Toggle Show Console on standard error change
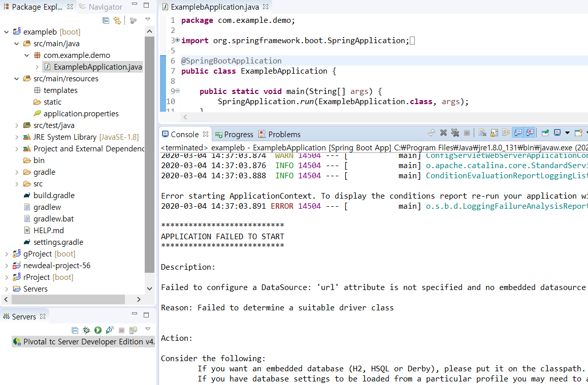Viewport: 588px width, 385px height. click(x=530, y=133)
